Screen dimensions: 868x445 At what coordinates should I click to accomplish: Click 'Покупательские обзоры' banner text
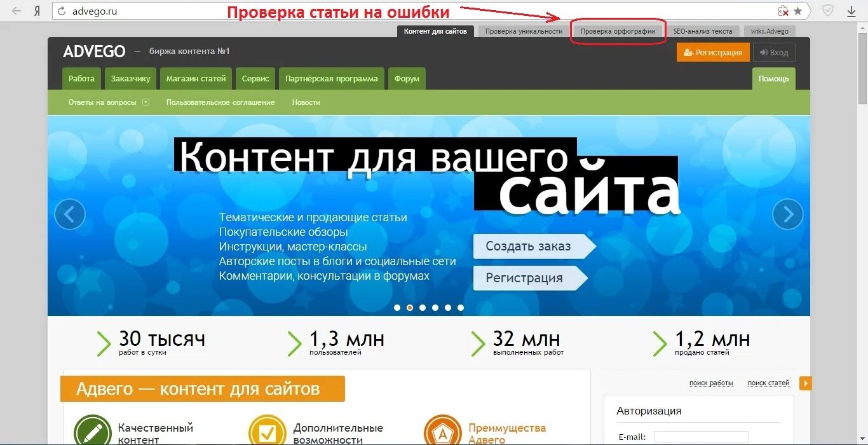click(x=283, y=232)
